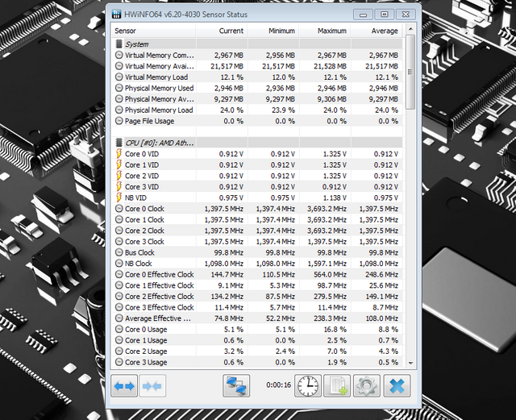Click the clock reset timer button

click(308, 386)
